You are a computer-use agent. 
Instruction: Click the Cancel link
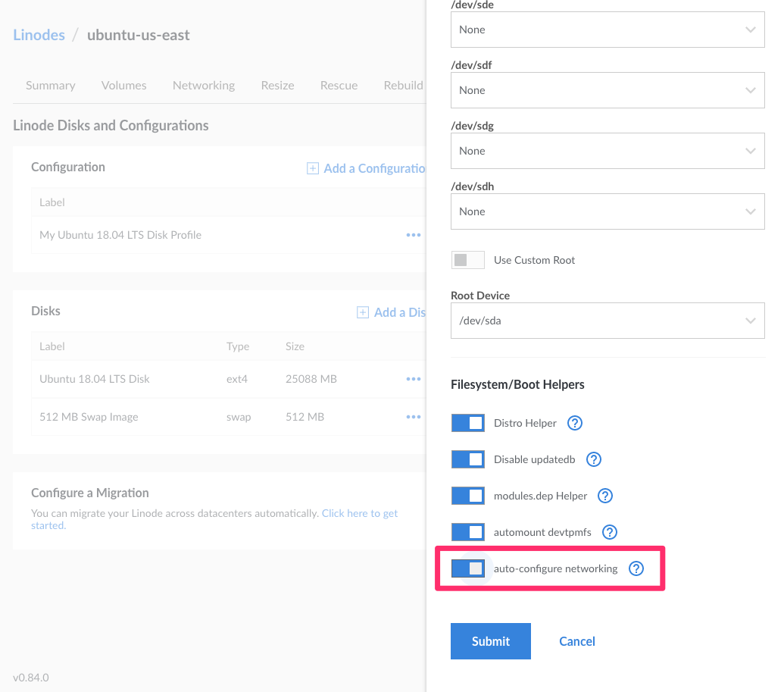point(576,641)
